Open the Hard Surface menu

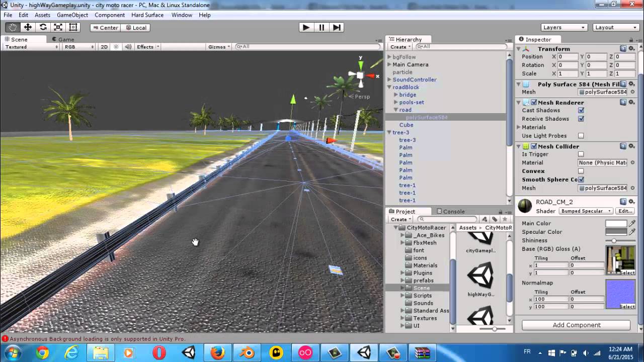pos(147,15)
